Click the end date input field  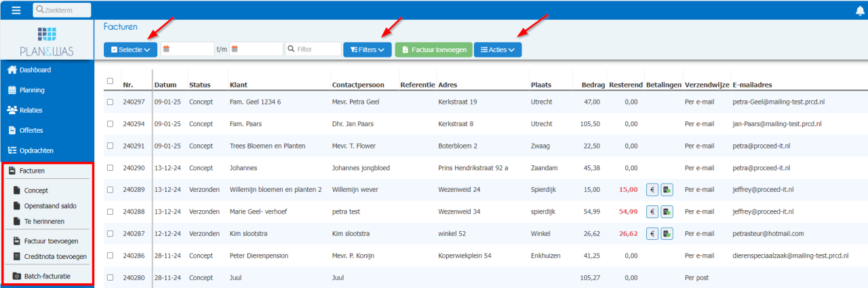pos(256,49)
